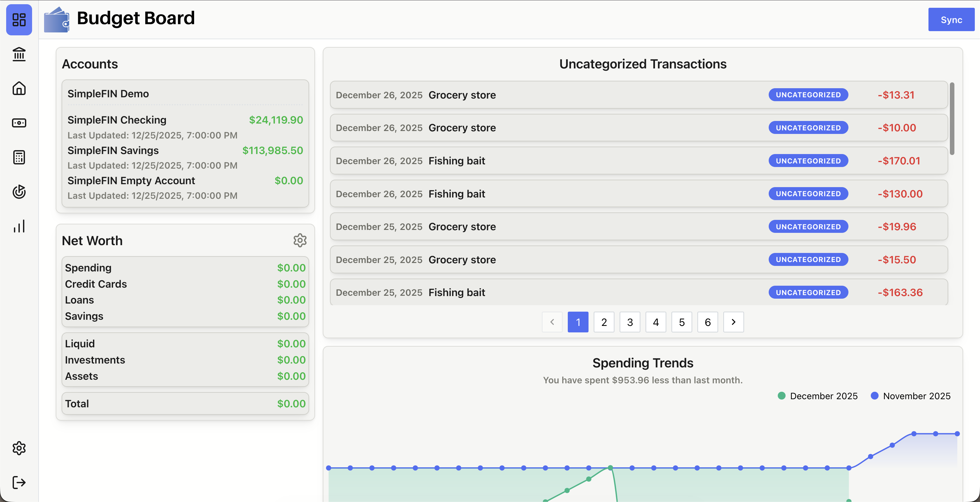Click the transactions list scrollbar
This screenshot has width=980, height=502.
952,119
